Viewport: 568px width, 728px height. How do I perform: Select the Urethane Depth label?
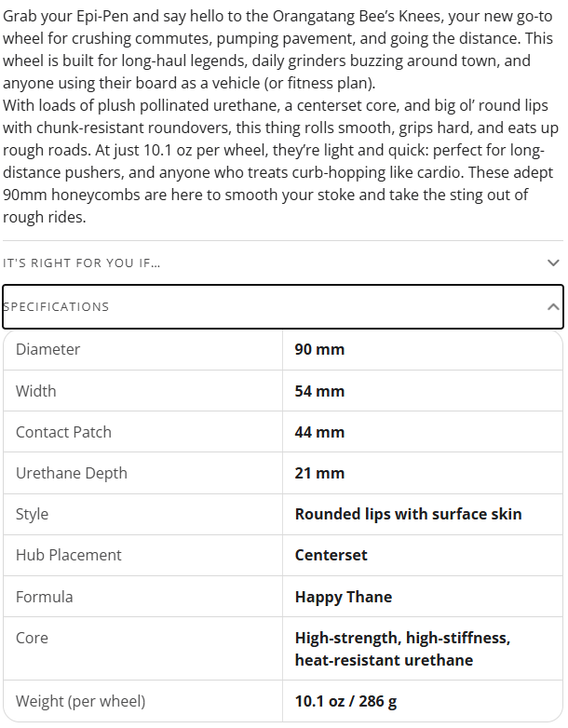tap(72, 473)
